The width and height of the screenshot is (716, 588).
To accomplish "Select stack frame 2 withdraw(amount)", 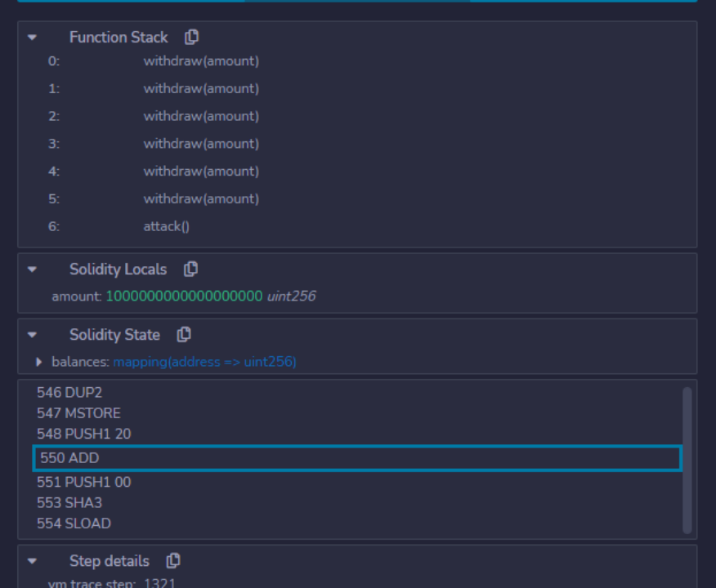I will pos(201,116).
